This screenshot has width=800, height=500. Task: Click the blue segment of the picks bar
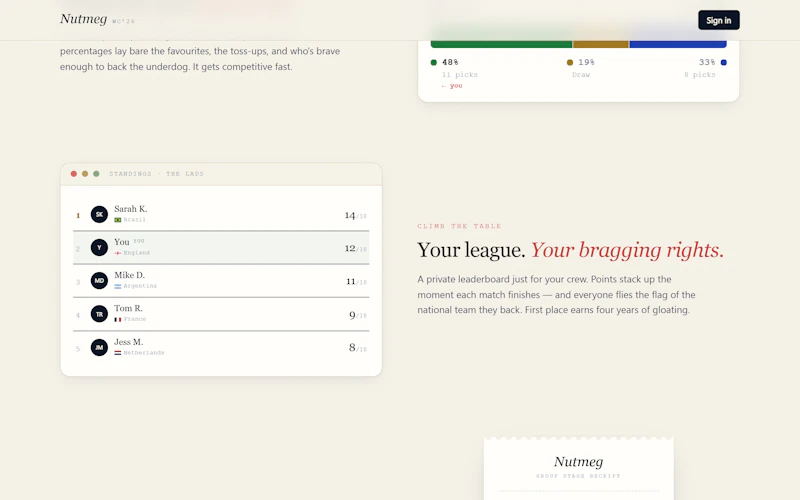[678, 44]
